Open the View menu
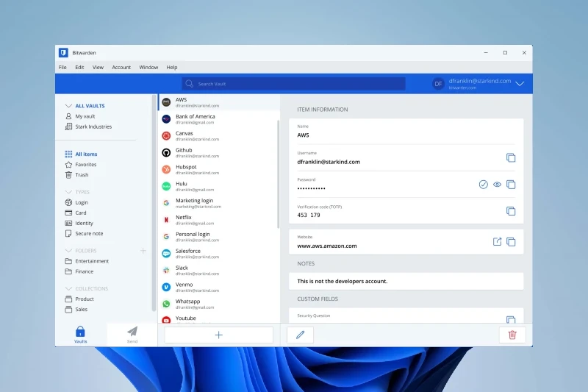 tap(98, 67)
